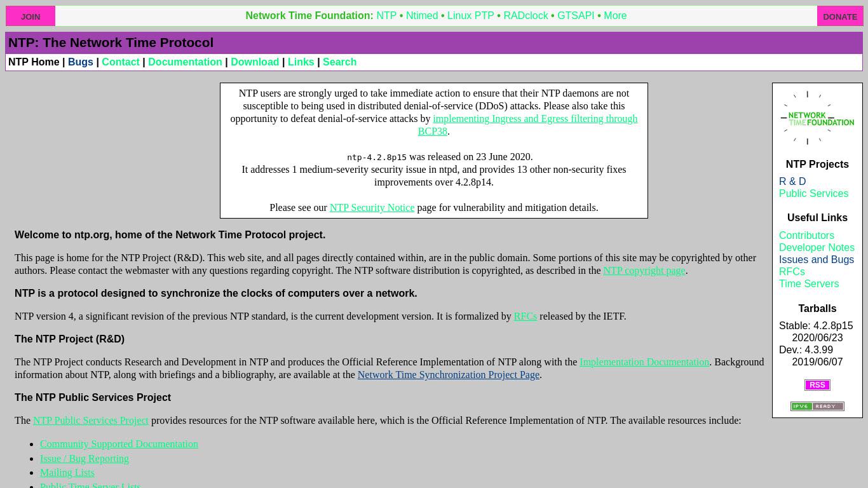The height and width of the screenshot is (488, 868).
Task: Click the NTP Projects sidebar heading
Action: [x=817, y=165]
